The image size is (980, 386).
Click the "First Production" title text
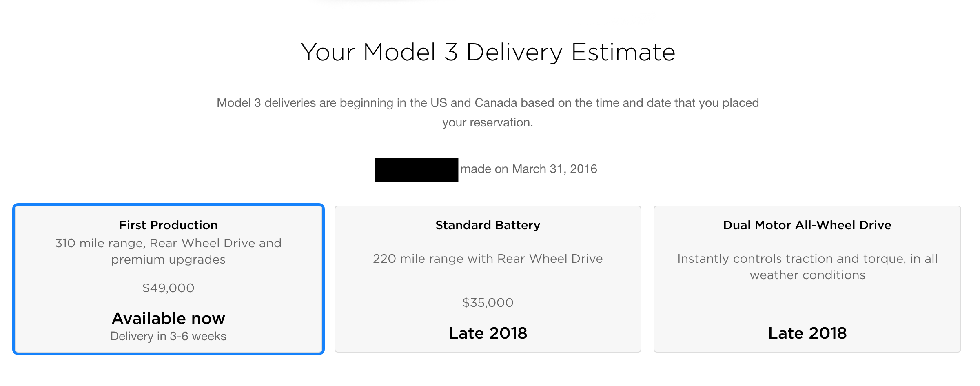pyautogui.click(x=168, y=225)
